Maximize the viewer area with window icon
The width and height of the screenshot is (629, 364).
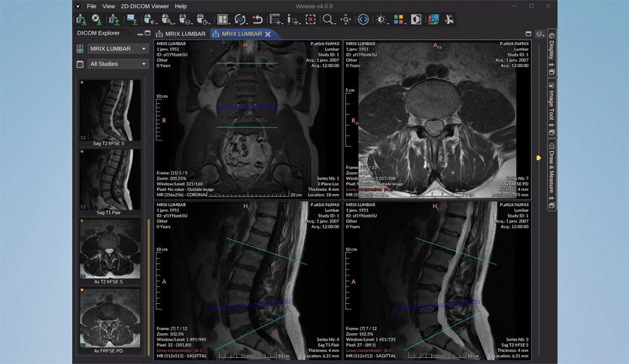pos(528,34)
